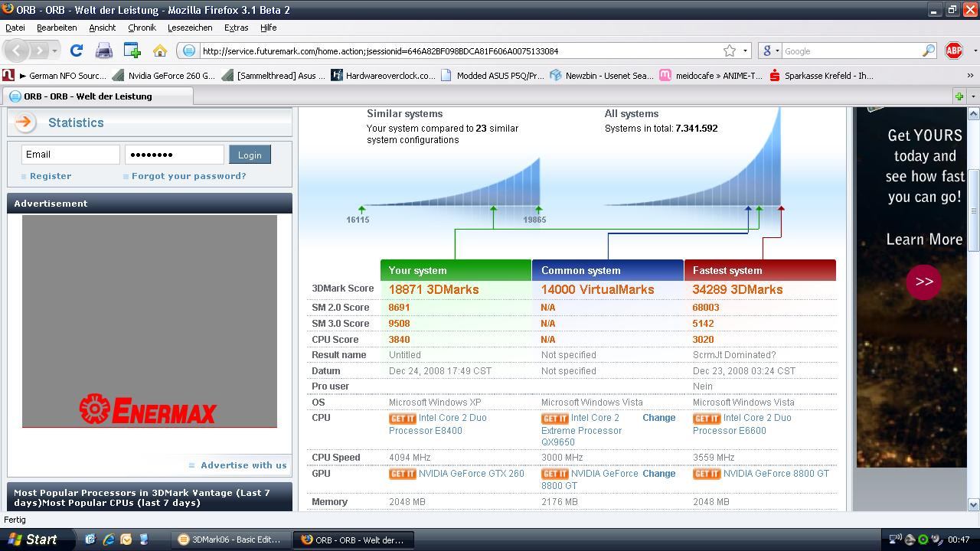Open the Bearbeiten menu
The height and width of the screenshot is (551, 980).
coord(57,28)
